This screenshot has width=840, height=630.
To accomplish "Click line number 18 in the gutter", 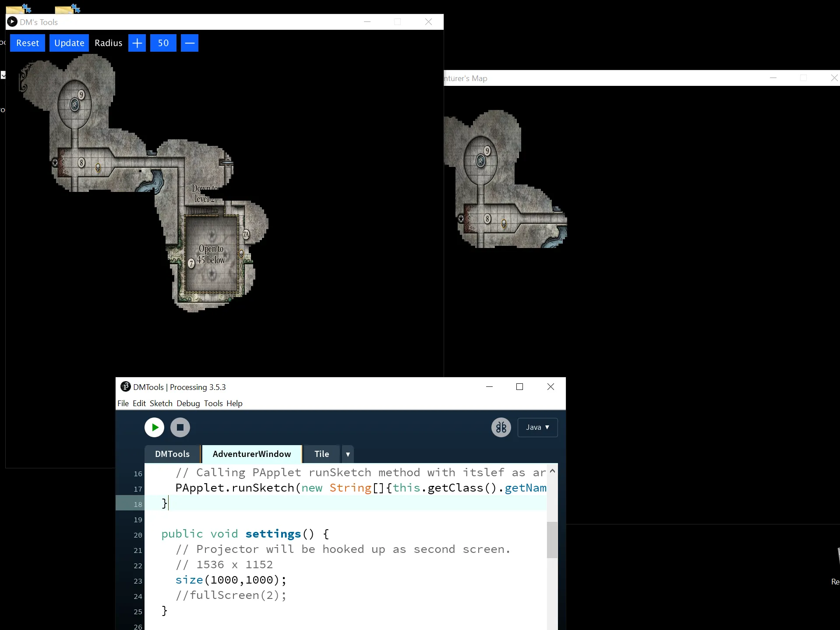I will (138, 504).
